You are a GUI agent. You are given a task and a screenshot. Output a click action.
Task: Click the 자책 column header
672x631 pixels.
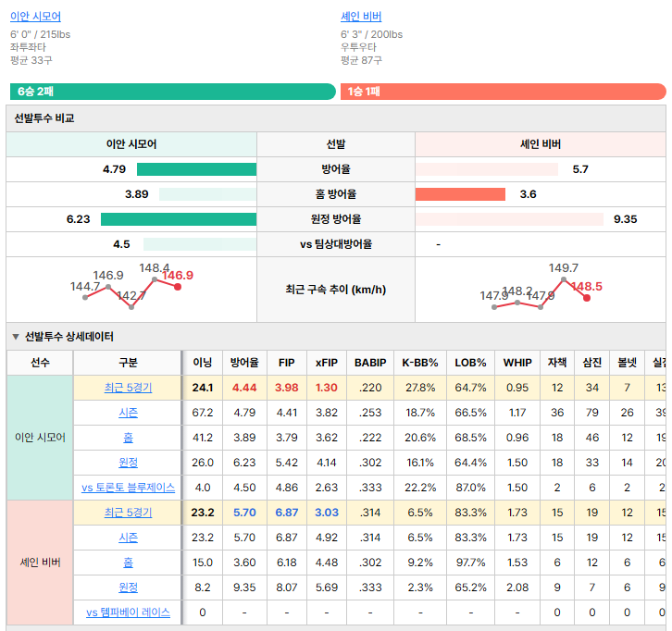(x=557, y=363)
